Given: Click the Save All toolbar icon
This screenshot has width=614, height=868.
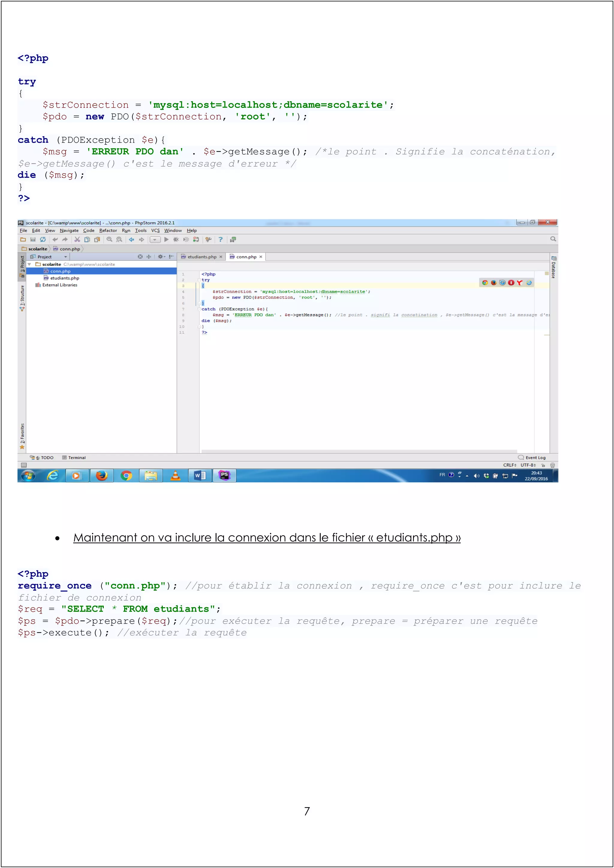Looking at the screenshot, I should point(33,239).
